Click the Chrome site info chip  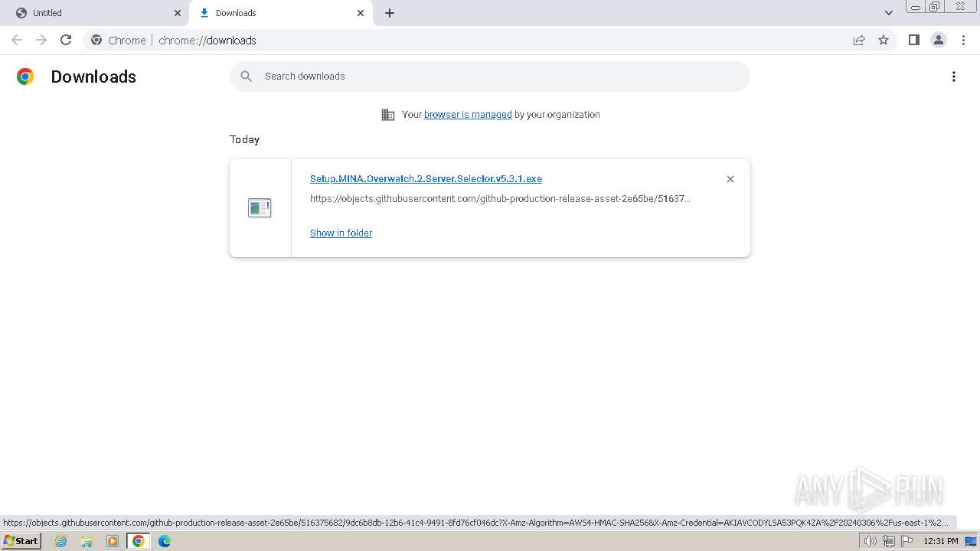click(119, 41)
